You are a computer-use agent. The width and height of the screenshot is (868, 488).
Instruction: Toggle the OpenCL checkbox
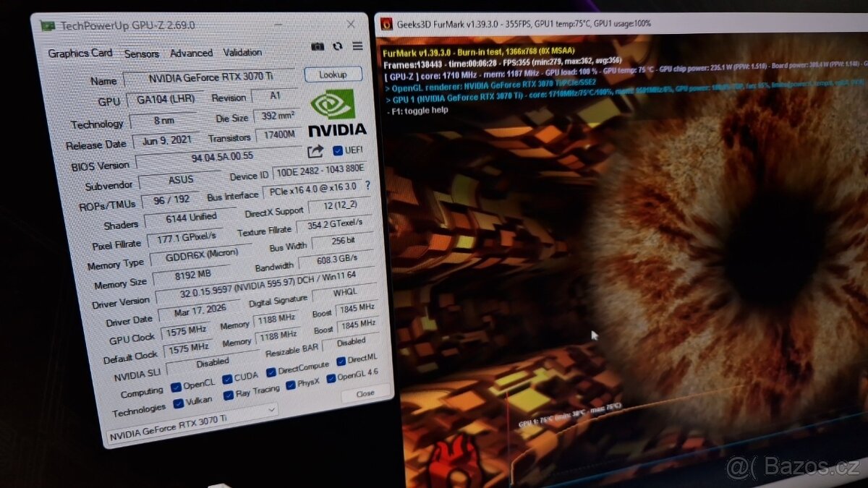coord(176,387)
